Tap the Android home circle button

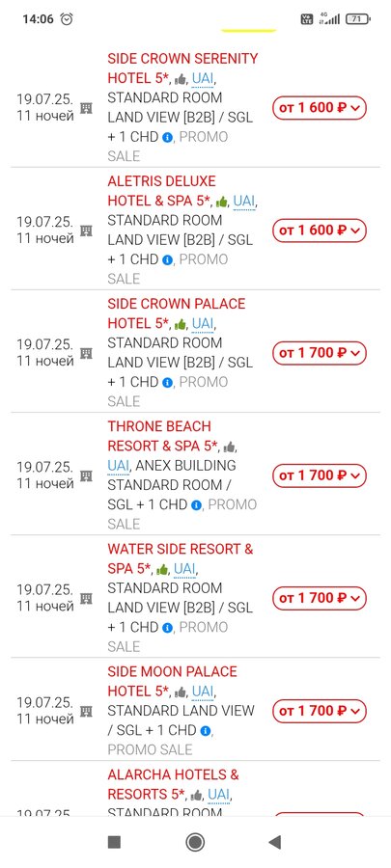(195, 843)
